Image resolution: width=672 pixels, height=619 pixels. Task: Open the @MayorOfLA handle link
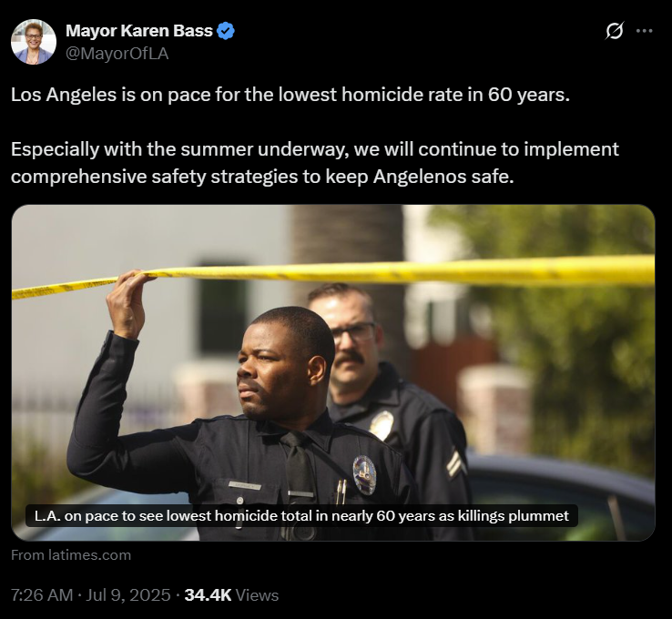[117, 54]
